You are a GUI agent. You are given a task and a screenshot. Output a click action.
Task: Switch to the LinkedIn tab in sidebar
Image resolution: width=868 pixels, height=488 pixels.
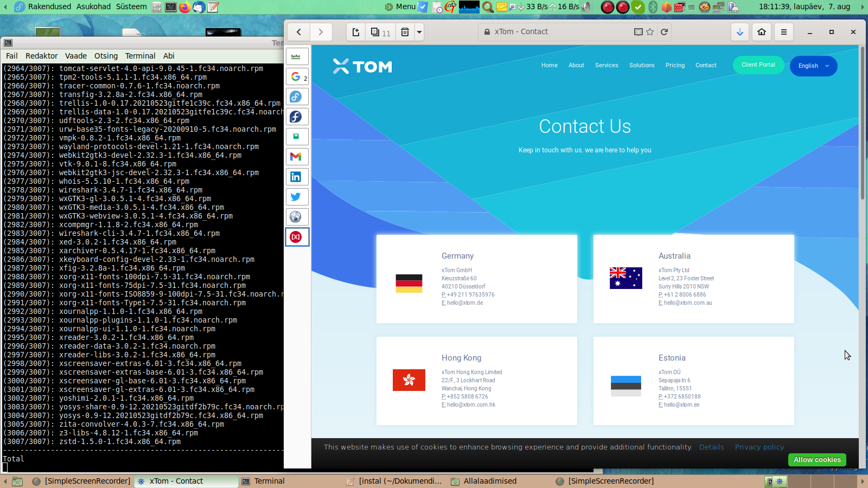tap(296, 177)
